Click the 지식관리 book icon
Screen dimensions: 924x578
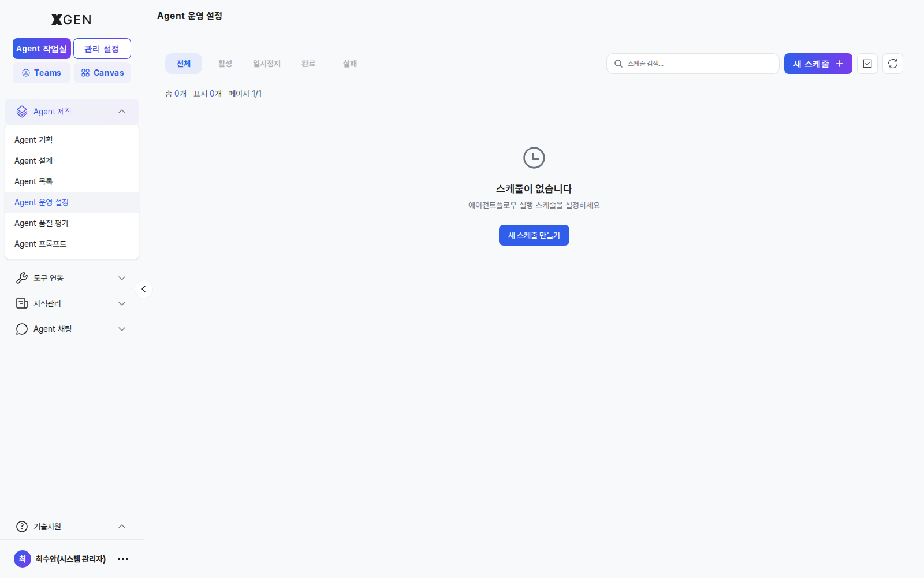(22, 303)
